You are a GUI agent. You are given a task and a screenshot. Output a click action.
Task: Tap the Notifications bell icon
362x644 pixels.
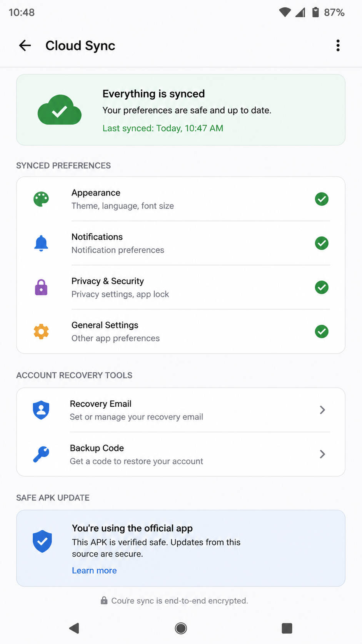point(41,243)
